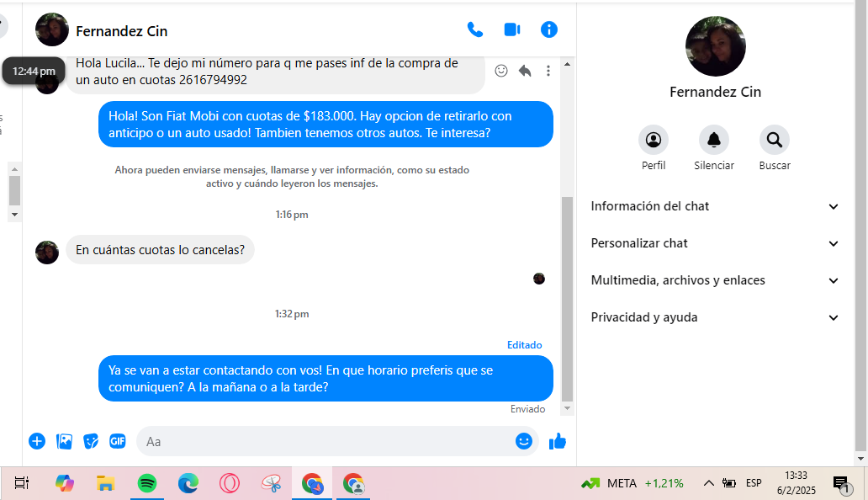Send a thumbs up like

(x=558, y=441)
